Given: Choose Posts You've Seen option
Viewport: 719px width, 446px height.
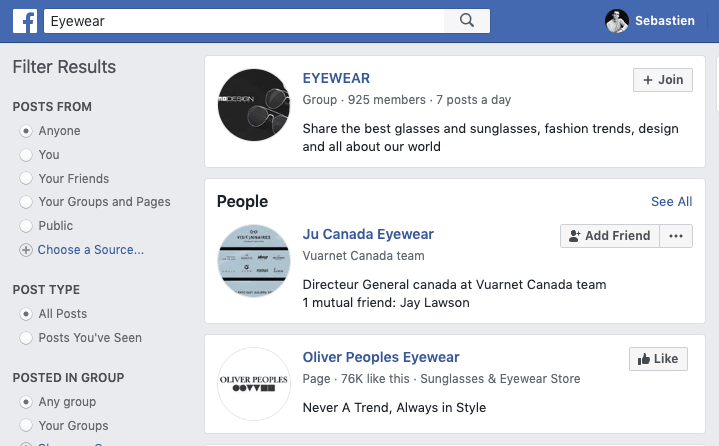Looking at the screenshot, I should coord(26,338).
